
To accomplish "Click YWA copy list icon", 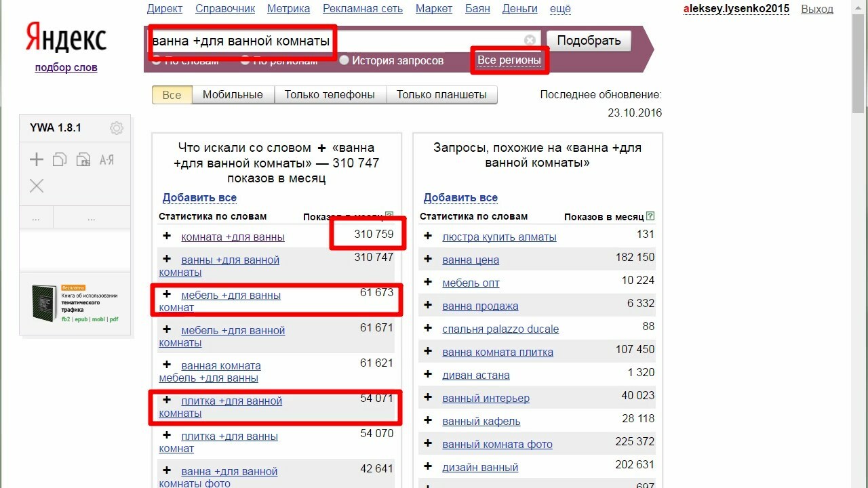I will coord(60,160).
